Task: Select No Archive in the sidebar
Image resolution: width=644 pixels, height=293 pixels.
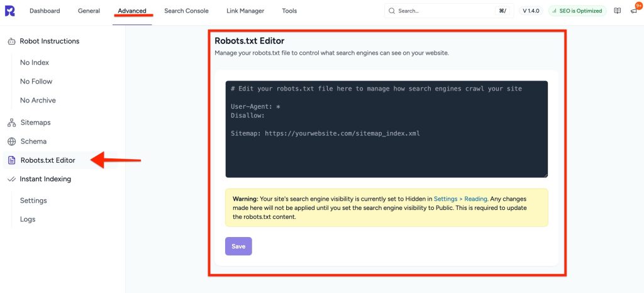Action: click(38, 101)
